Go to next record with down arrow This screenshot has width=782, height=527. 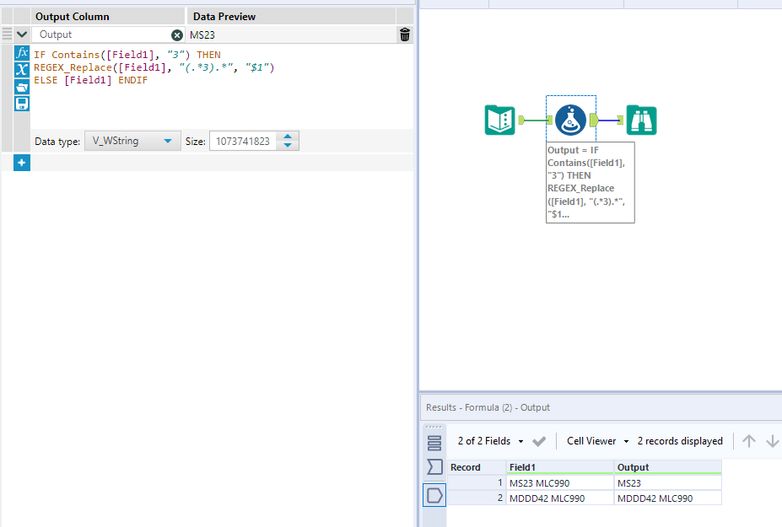772,441
